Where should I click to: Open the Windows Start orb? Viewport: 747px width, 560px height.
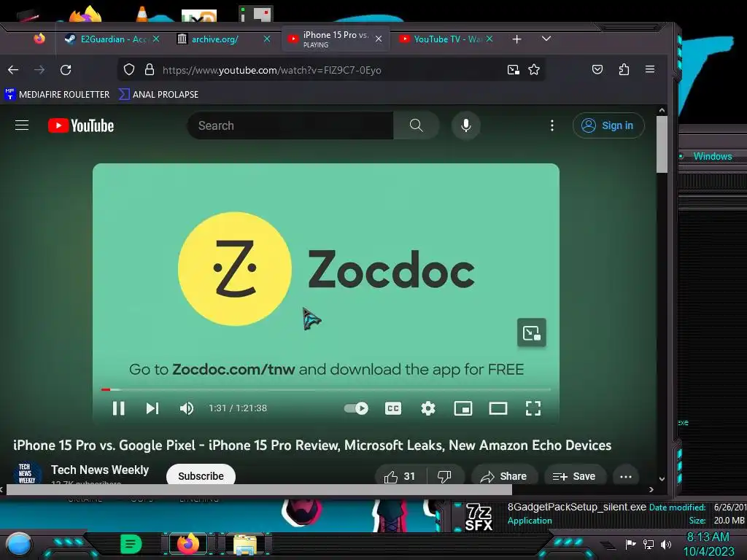[19, 545]
